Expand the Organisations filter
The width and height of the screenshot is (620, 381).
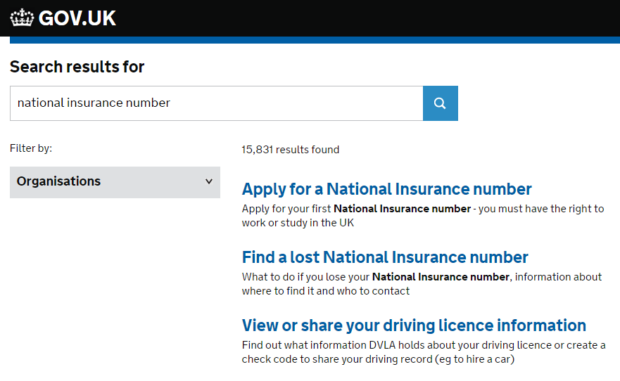click(115, 182)
